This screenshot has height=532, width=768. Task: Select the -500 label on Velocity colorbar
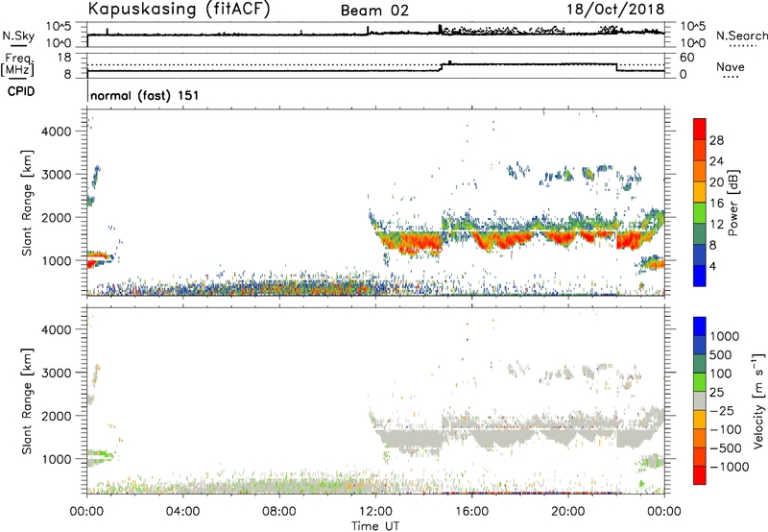(726, 448)
